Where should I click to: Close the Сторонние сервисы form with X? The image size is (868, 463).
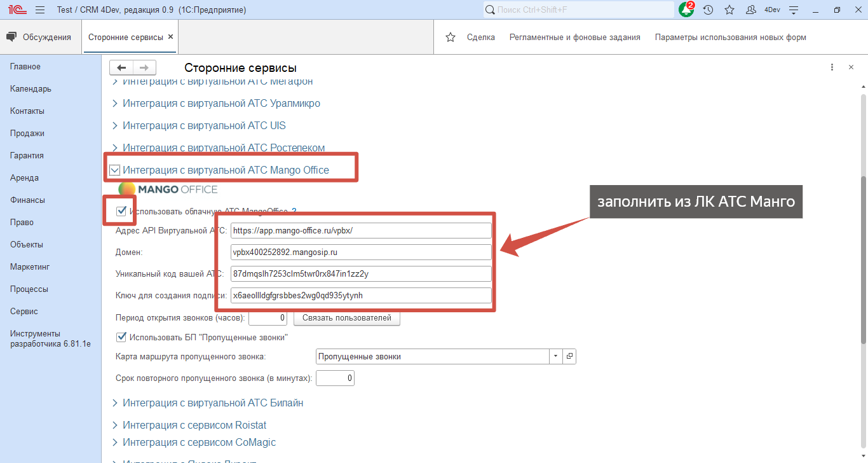point(851,67)
